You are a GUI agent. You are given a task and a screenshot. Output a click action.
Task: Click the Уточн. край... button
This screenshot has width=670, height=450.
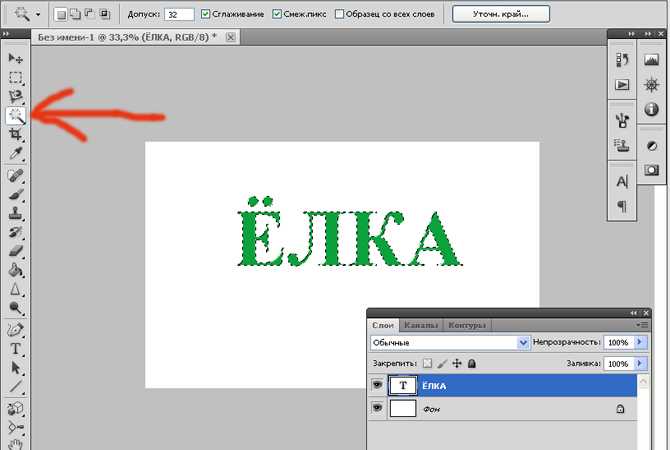pyautogui.click(x=501, y=14)
